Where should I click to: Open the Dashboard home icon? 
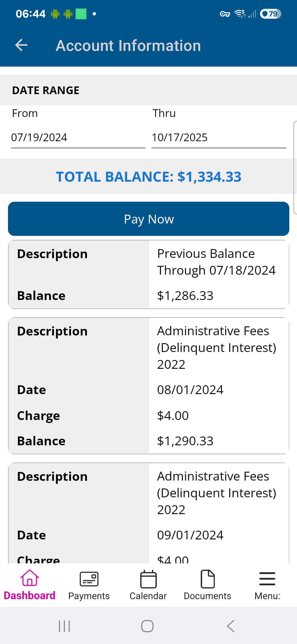29,578
